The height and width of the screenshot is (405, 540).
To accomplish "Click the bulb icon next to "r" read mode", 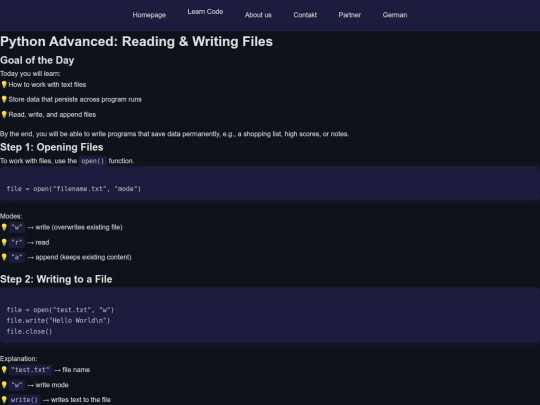I will pyautogui.click(x=4, y=242).
